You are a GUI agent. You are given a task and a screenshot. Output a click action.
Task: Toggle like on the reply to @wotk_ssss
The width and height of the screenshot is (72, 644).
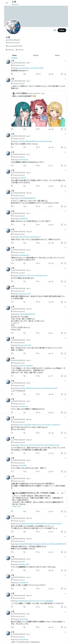click(37, 412)
